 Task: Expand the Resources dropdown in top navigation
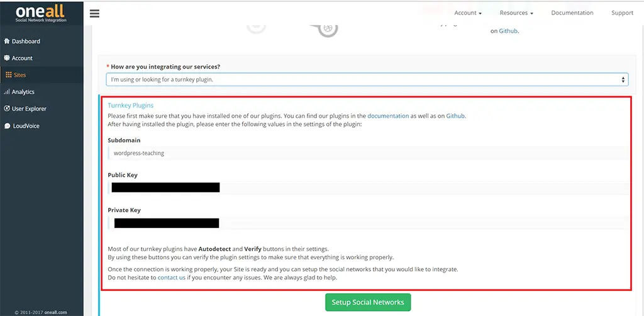point(516,13)
